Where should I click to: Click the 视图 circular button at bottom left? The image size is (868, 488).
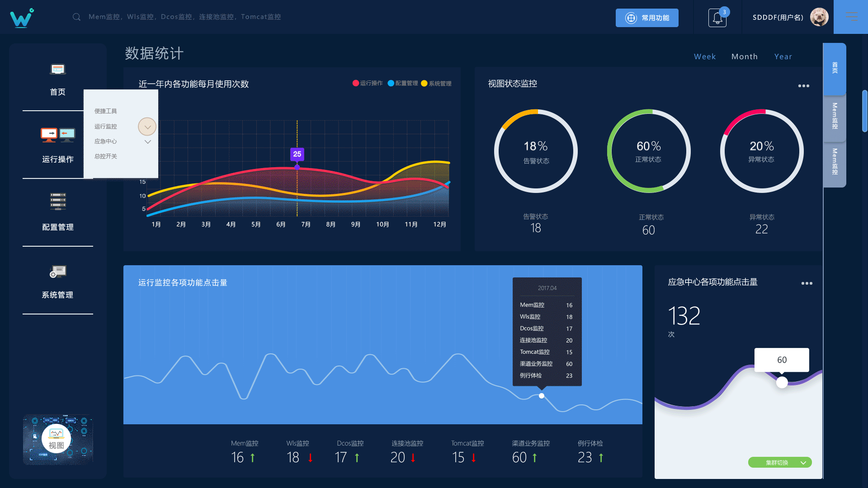tap(57, 439)
